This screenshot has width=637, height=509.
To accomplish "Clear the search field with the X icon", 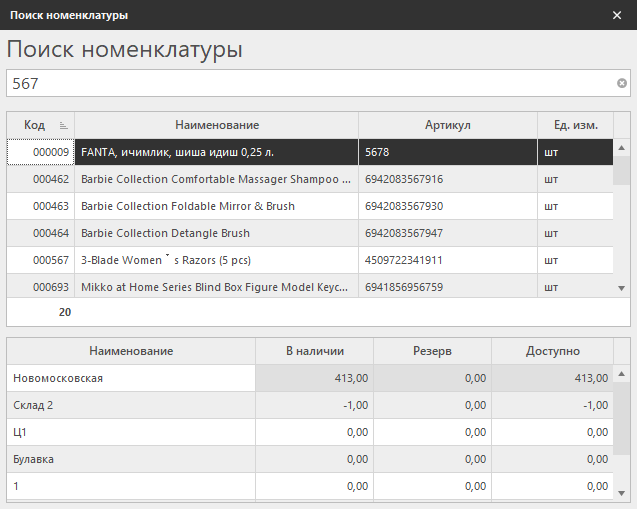I will [x=621, y=83].
